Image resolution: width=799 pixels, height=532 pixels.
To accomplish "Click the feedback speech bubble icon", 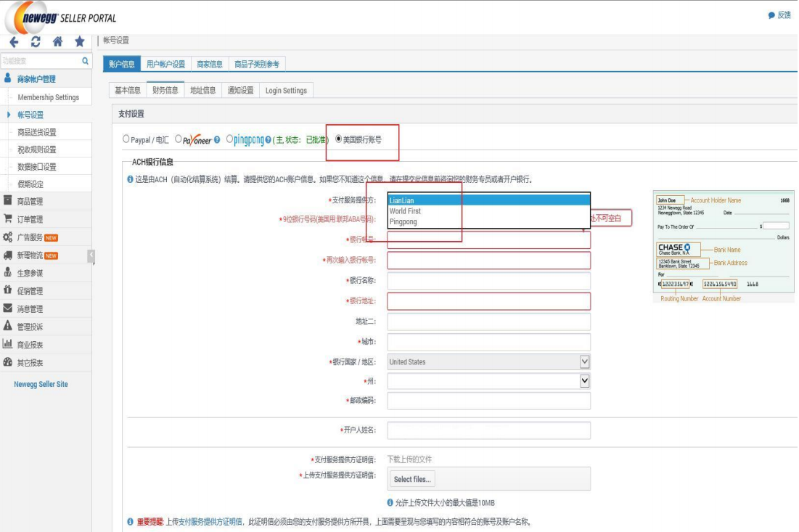I will click(x=771, y=15).
